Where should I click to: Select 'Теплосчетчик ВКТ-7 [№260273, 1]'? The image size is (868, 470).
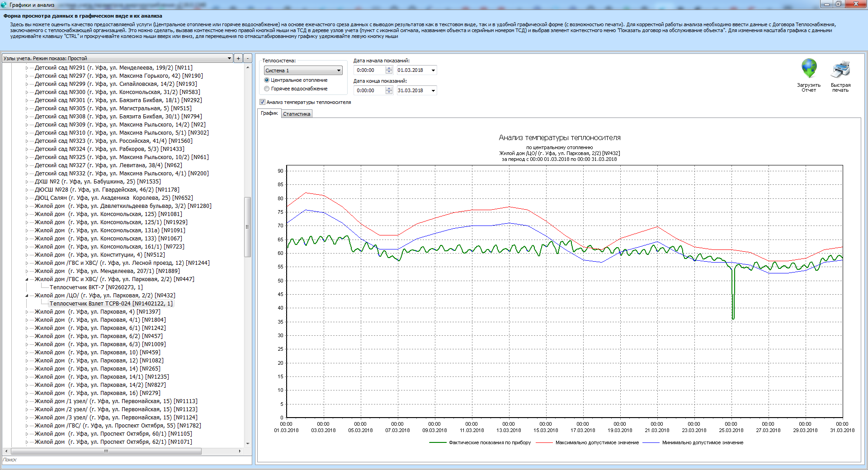point(96,287)
